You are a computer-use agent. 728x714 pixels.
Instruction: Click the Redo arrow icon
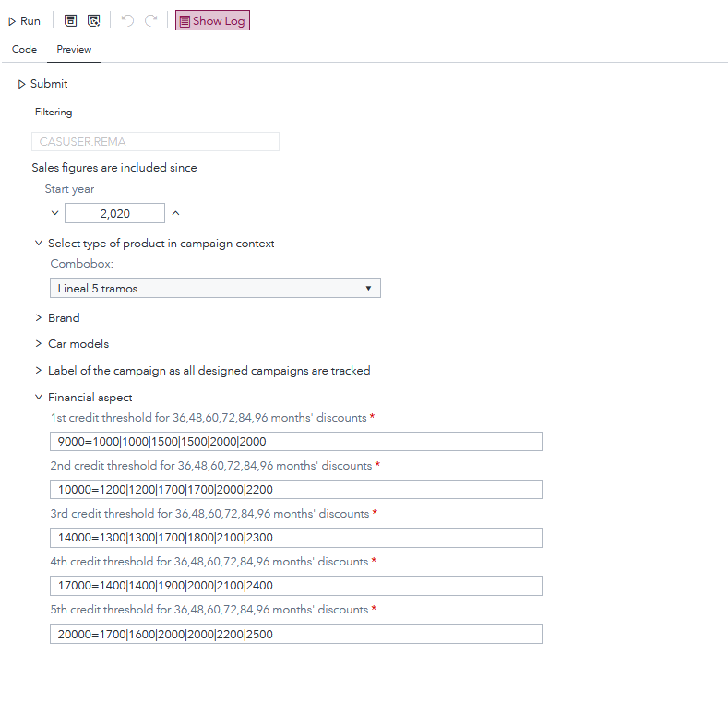150,20
